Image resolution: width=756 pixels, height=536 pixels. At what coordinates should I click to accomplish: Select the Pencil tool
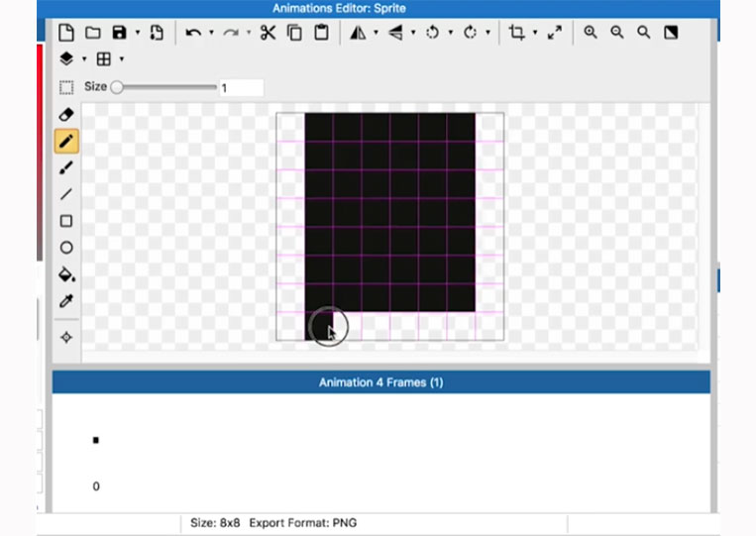coord(66,142)
